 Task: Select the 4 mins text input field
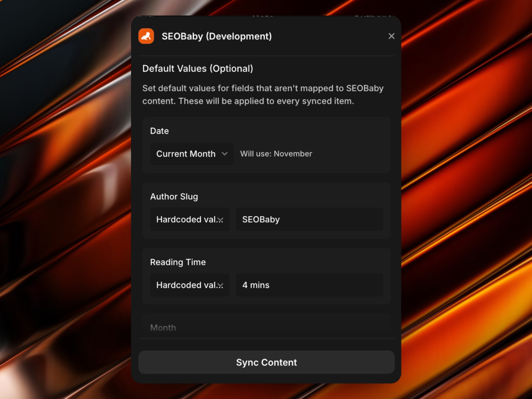309,285
